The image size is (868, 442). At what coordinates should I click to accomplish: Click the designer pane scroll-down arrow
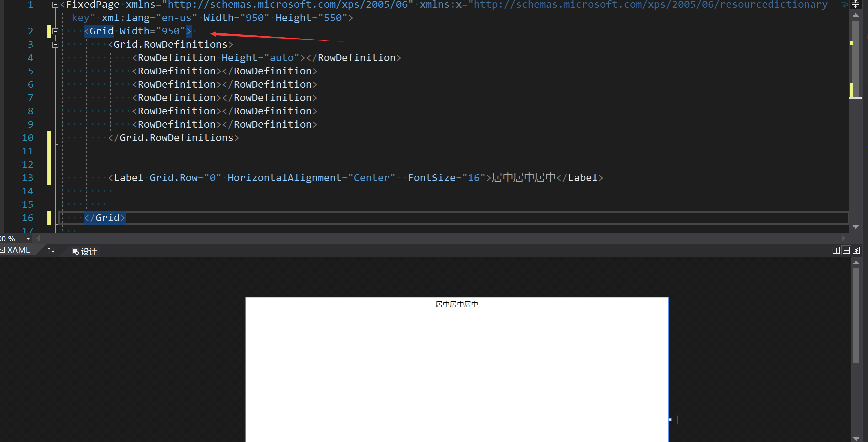pyautogui.click(x=856, y=439)
